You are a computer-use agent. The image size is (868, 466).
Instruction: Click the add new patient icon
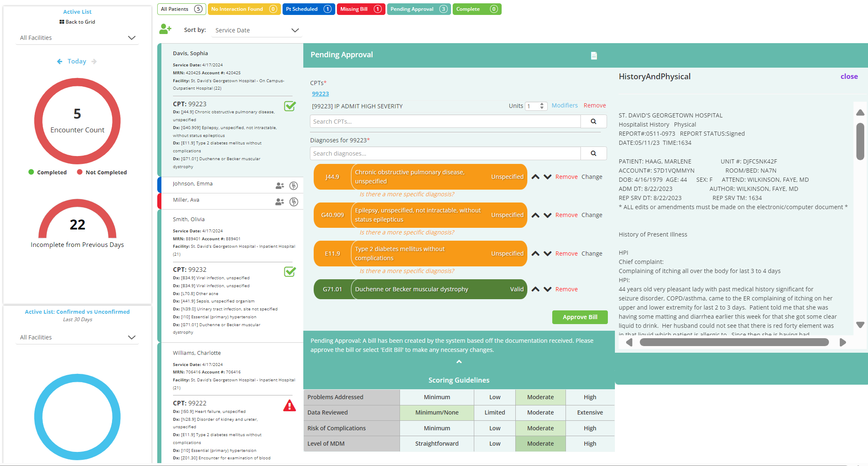coord(166,29)
